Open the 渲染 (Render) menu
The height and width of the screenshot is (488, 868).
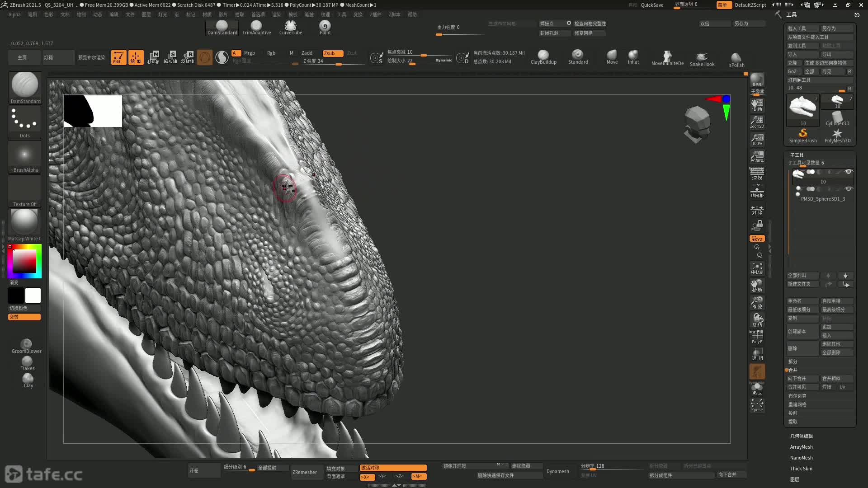pos(276,14)
